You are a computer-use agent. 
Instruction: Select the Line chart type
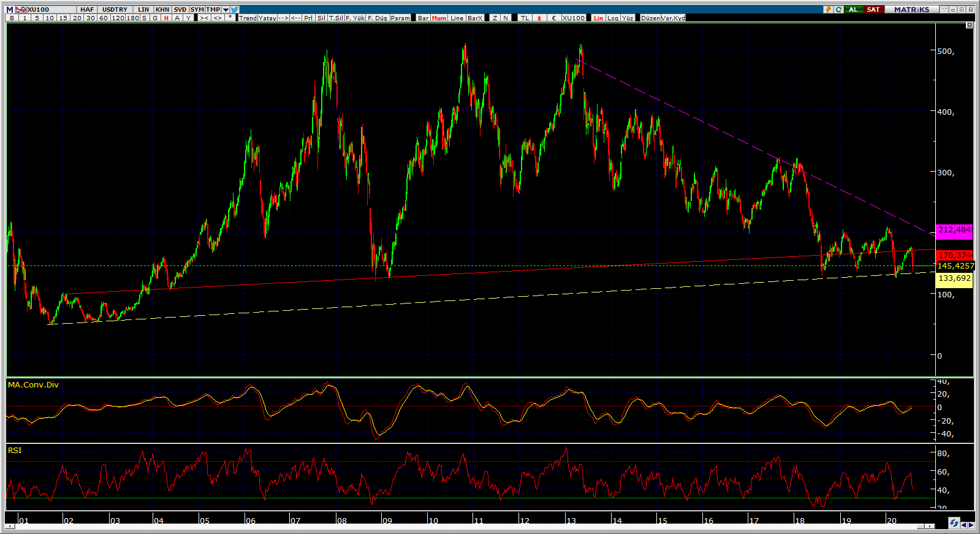[457, 18]
